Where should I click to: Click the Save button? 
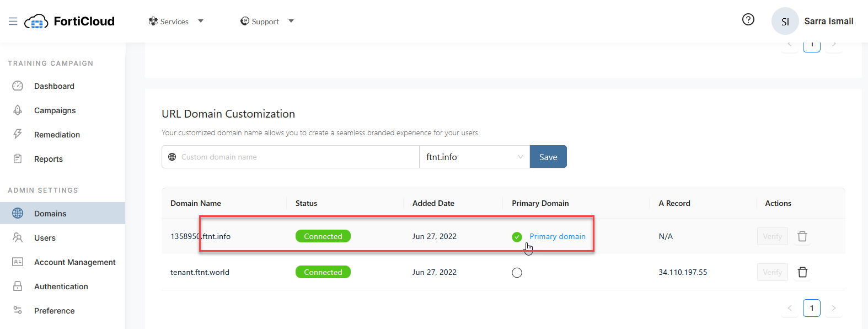tap(548, 157)
